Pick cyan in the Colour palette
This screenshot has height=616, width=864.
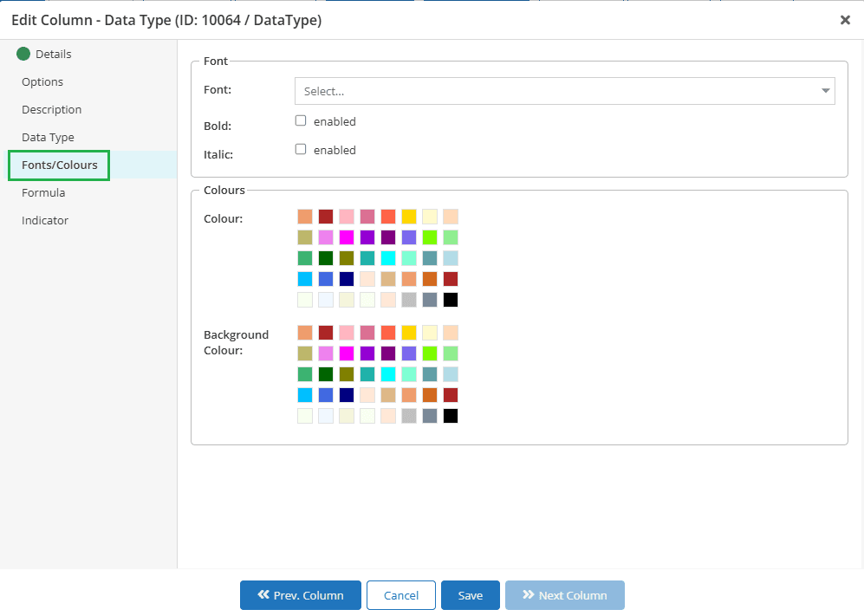click(x=388, y=258)
